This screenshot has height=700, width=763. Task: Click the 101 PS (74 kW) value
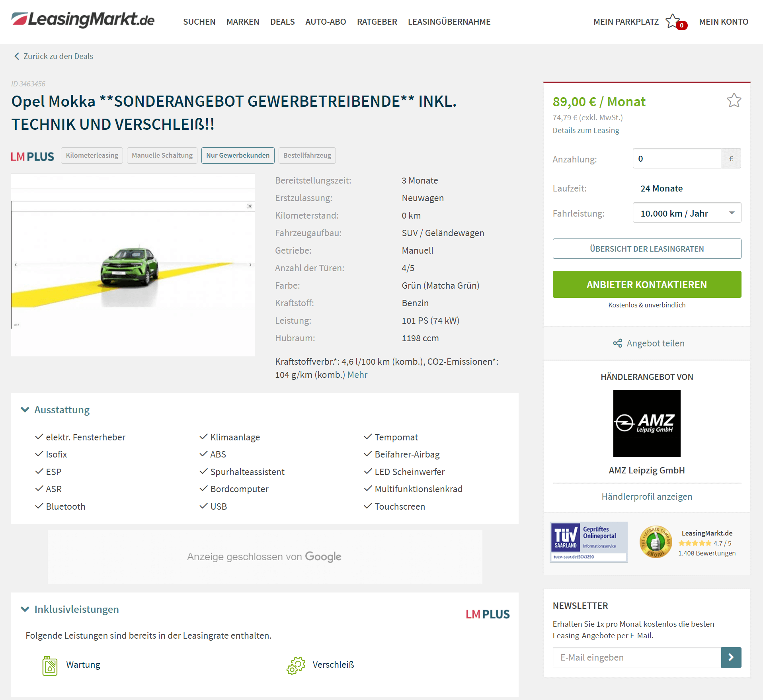pyautogui.click(x=431, y=321)
